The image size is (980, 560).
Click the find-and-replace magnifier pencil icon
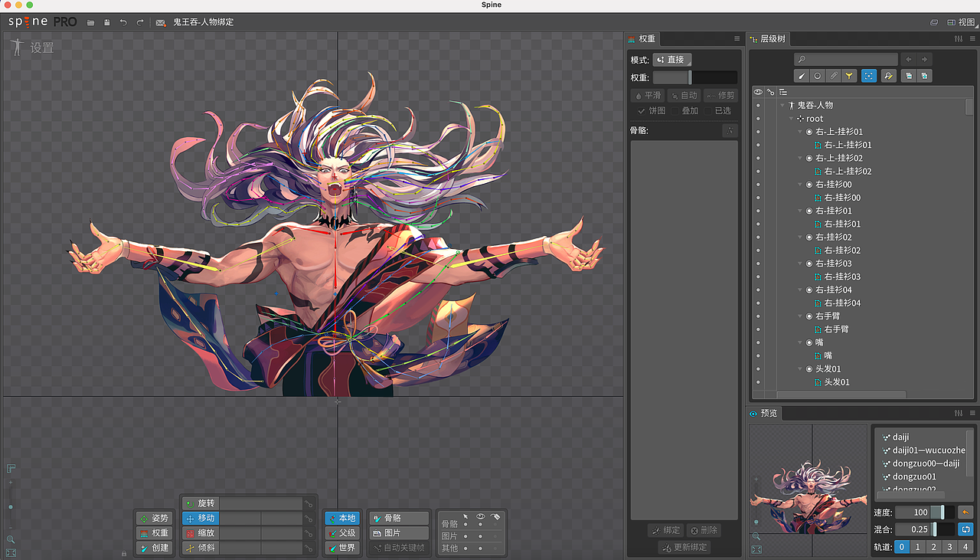[888, 76]
